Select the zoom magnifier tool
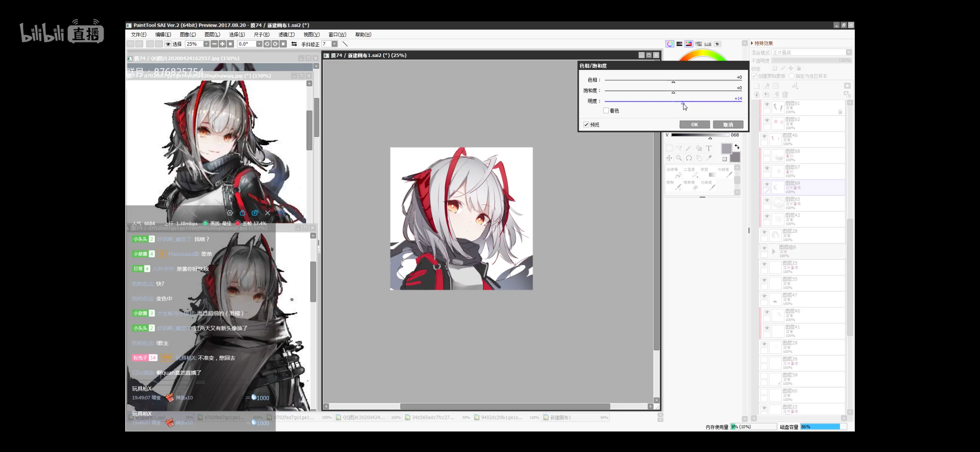980x452 pixels. tap(679, 158)
